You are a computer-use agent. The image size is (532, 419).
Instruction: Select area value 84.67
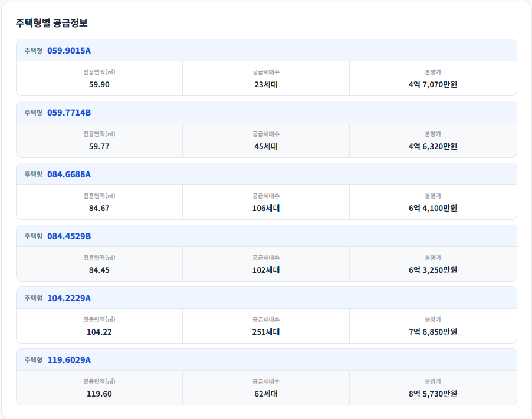pos(99,208)
